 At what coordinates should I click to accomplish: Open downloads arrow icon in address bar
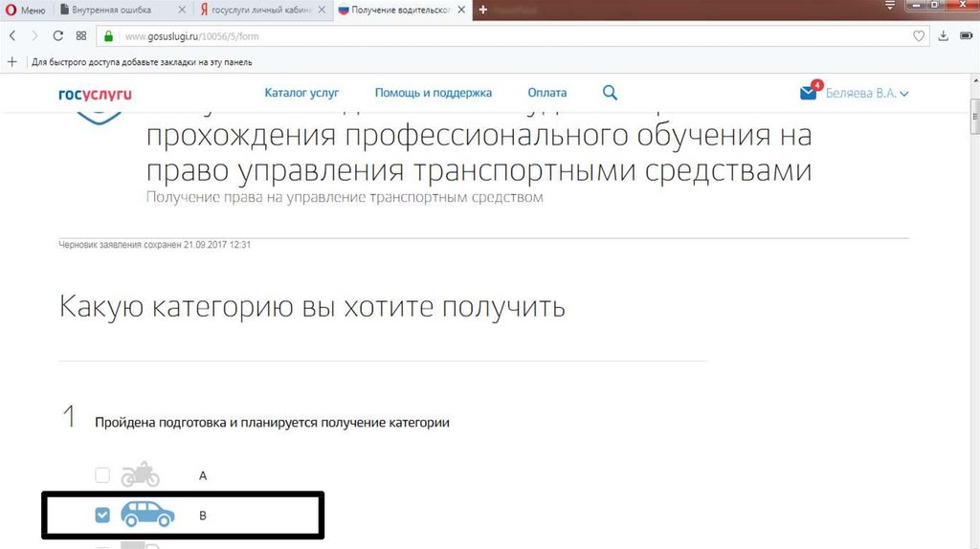tap(944, 36)
